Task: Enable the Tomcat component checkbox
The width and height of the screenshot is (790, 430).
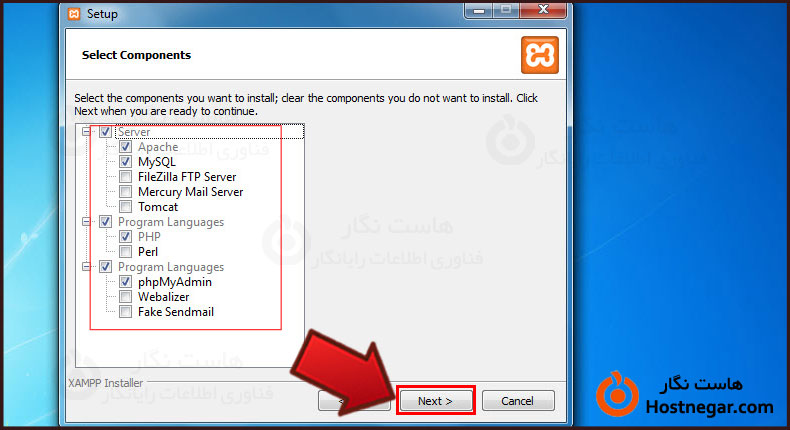Action: 125,207
